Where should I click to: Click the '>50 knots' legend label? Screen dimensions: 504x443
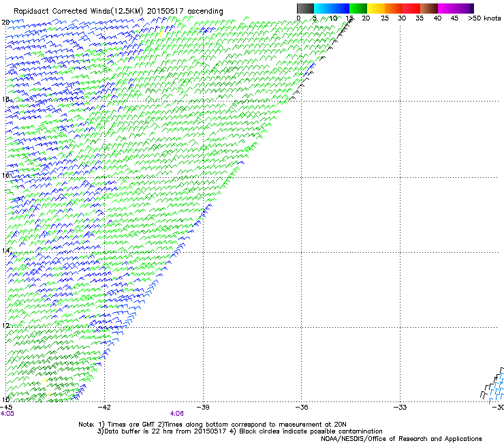(x=484, y=18)
